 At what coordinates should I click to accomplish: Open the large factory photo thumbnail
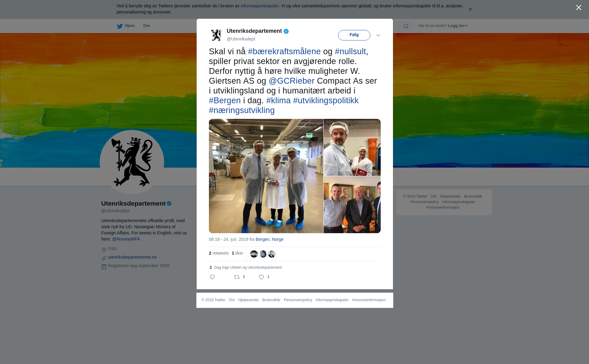266,176
